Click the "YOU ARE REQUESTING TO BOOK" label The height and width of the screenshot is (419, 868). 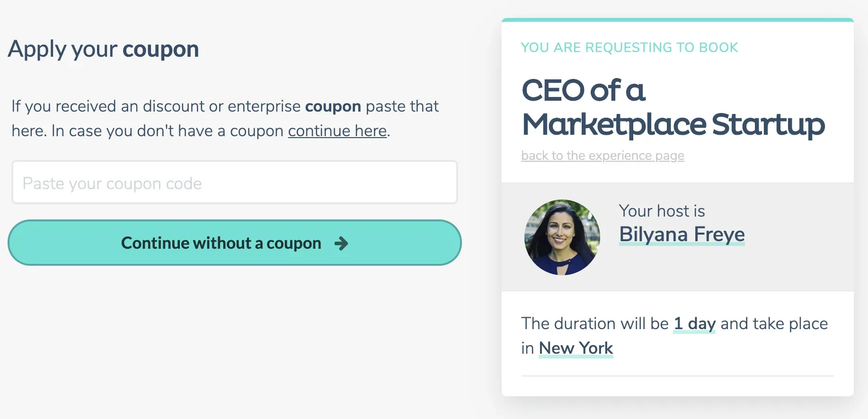[x=629, y=48]
